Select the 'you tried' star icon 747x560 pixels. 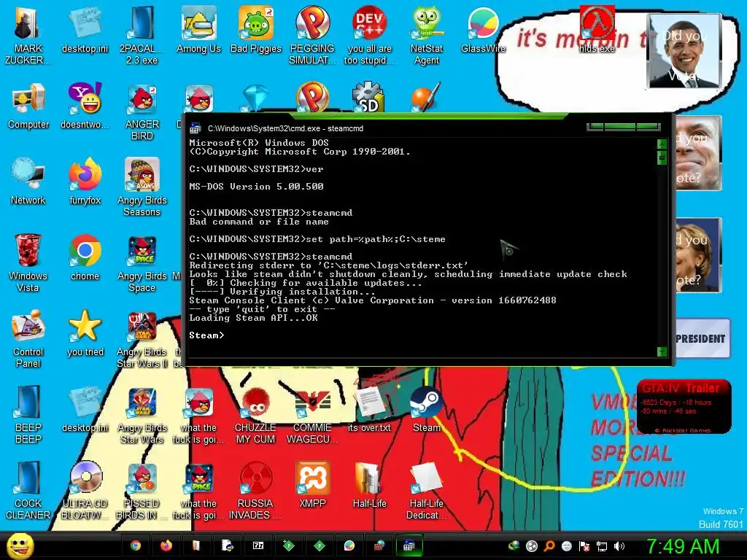click(85, 332)
